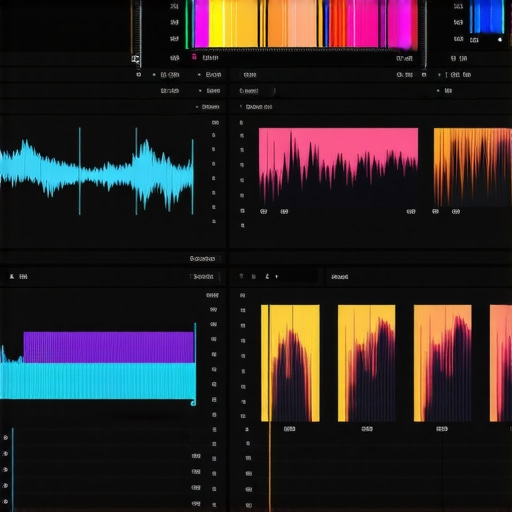
Task: Click the small pink icon under rainbow spectrogram
Action: (x=194, y=57)
